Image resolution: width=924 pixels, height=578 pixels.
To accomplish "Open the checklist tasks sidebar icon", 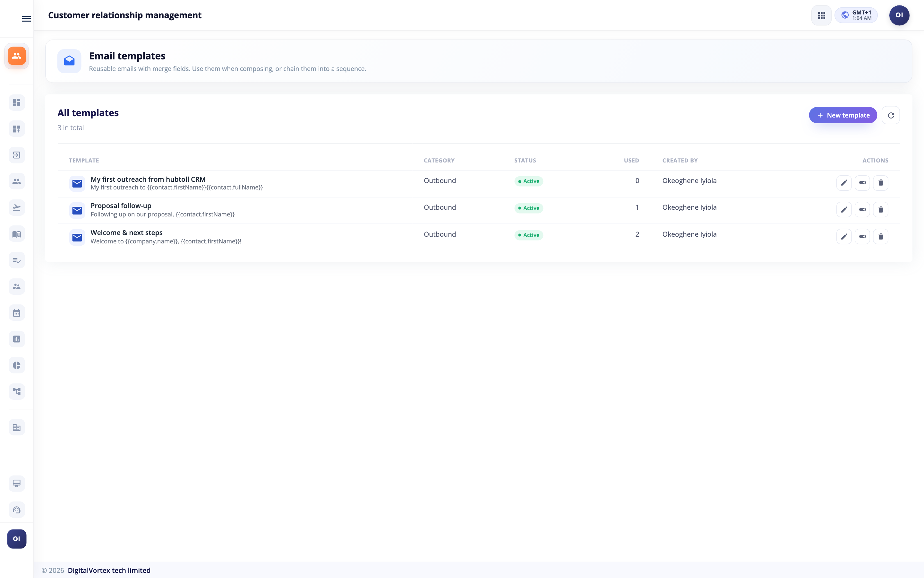I will (17, 260).
